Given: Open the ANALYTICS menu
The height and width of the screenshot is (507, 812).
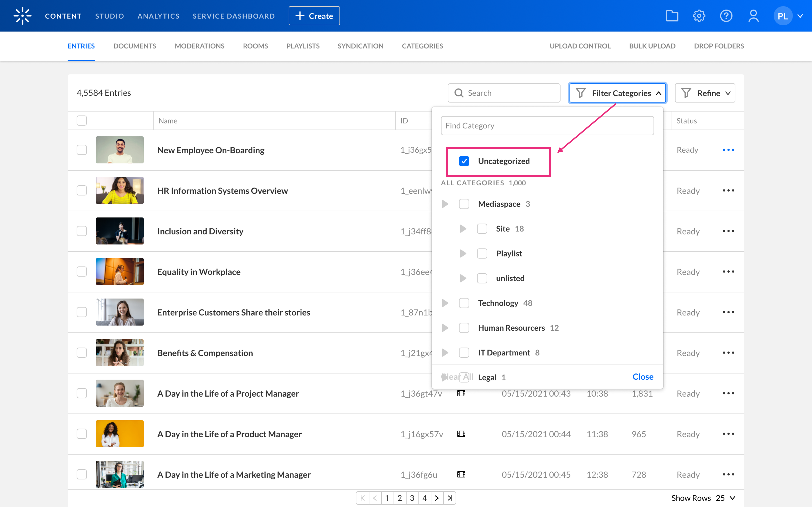Looking at the screenshot, I should click(158, 16).
